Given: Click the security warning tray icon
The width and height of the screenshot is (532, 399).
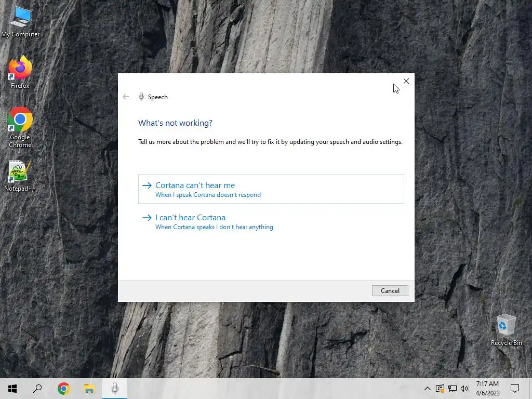Looking at the screenshot, I should click(x=440, y=389).
